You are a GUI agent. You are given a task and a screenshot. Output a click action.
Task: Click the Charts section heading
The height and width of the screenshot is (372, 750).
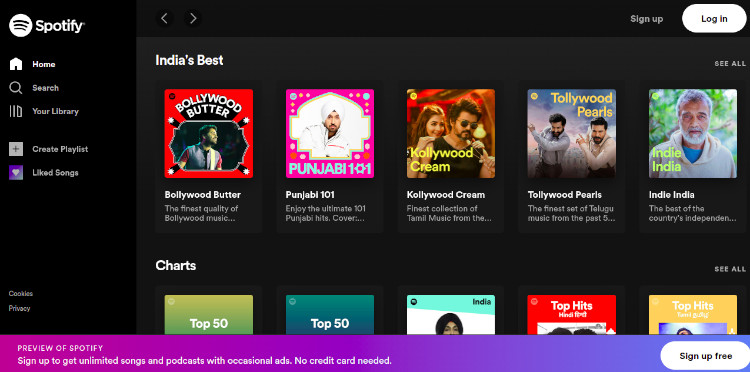(176, 265)
